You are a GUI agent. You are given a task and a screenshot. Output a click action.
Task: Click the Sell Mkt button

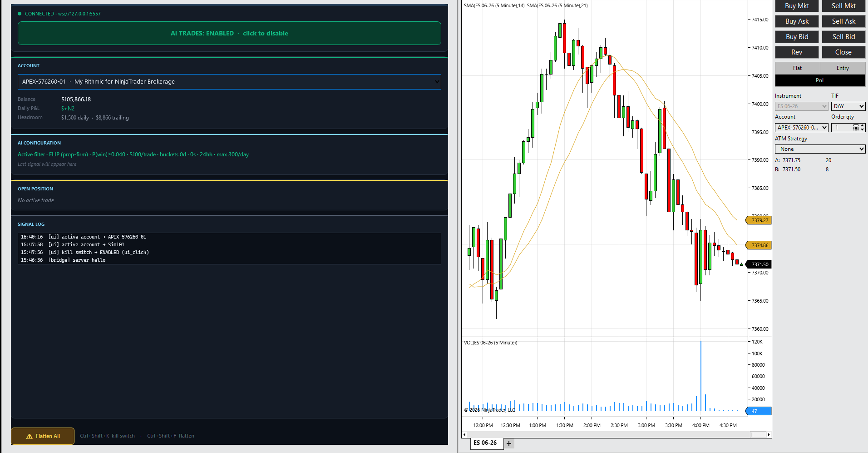(843, 6)
